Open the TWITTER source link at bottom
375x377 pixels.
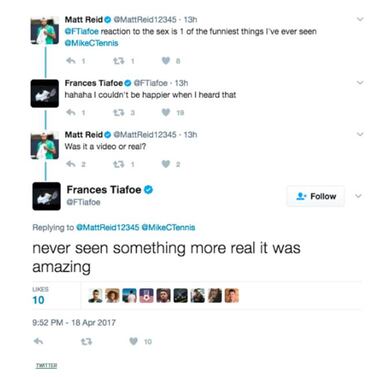[46, 366]
